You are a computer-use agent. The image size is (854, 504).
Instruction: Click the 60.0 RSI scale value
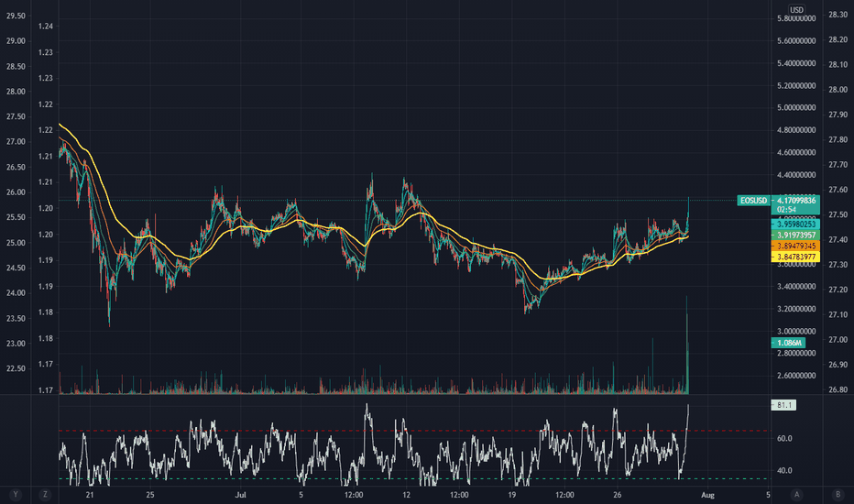pos(784,438)
